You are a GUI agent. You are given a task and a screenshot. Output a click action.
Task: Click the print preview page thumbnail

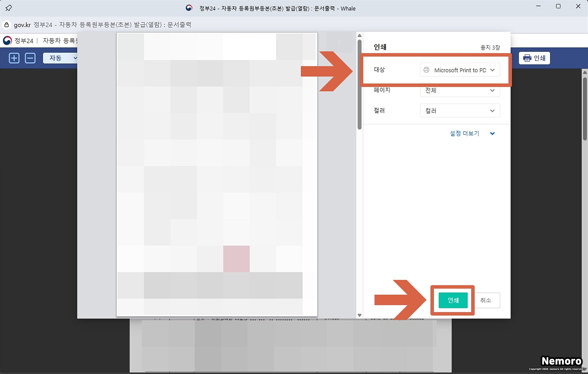click(x=217, y=174)
